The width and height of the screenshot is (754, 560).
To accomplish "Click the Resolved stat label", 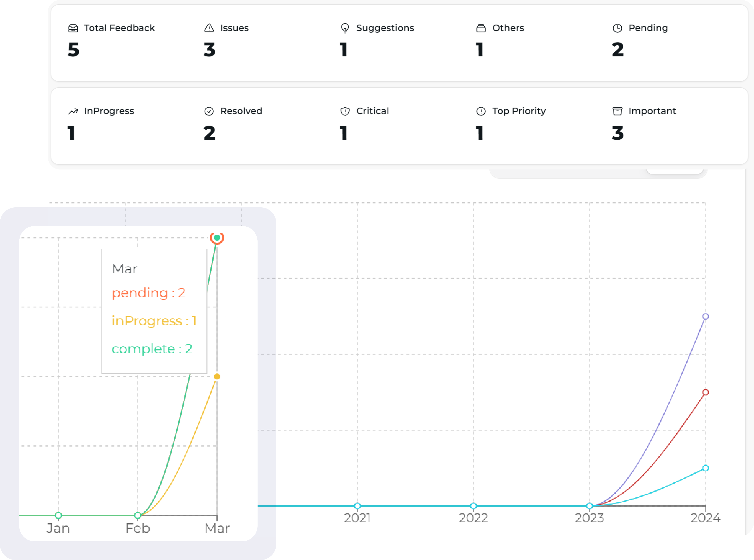I will point(241,111).
